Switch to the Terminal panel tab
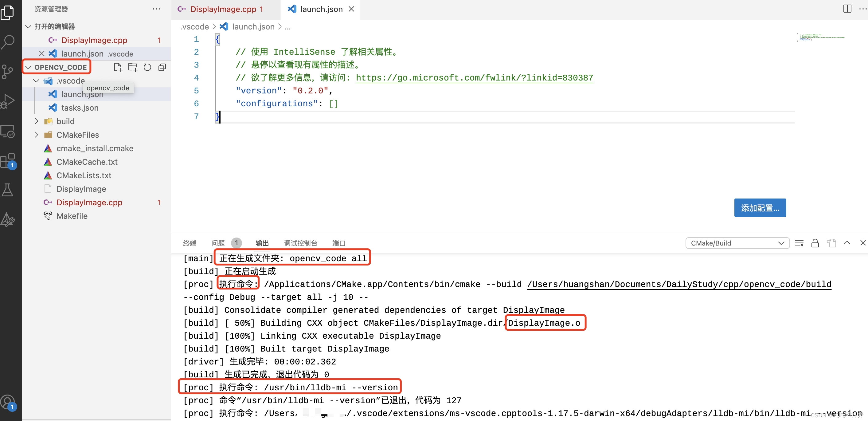868x421 pixels. [x=190, y=243]
